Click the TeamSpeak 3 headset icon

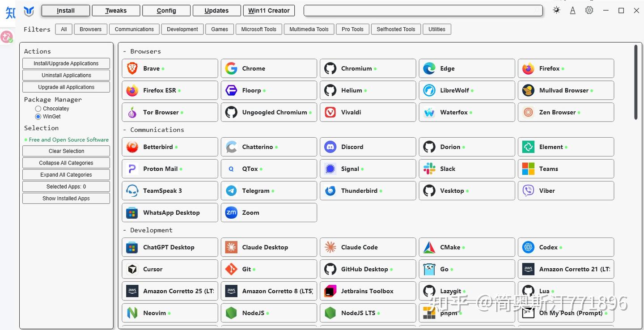[132, 190]
